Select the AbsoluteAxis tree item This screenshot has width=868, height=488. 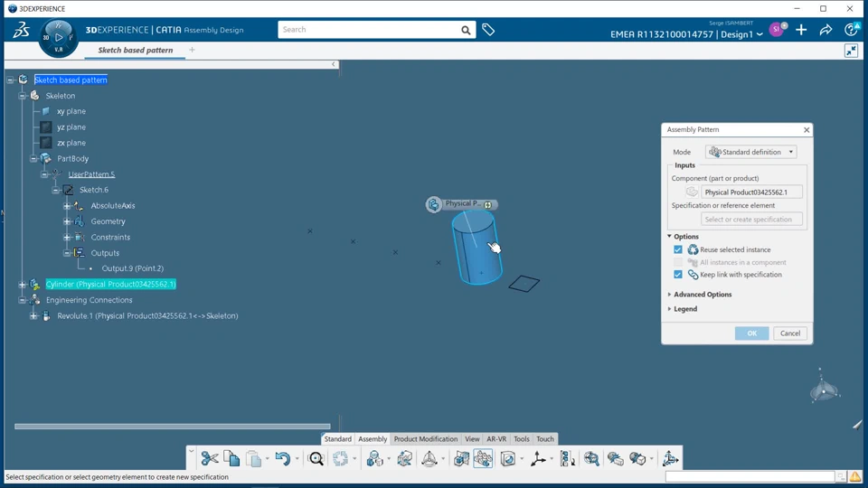pyautogui.click(x=113, y=206)
